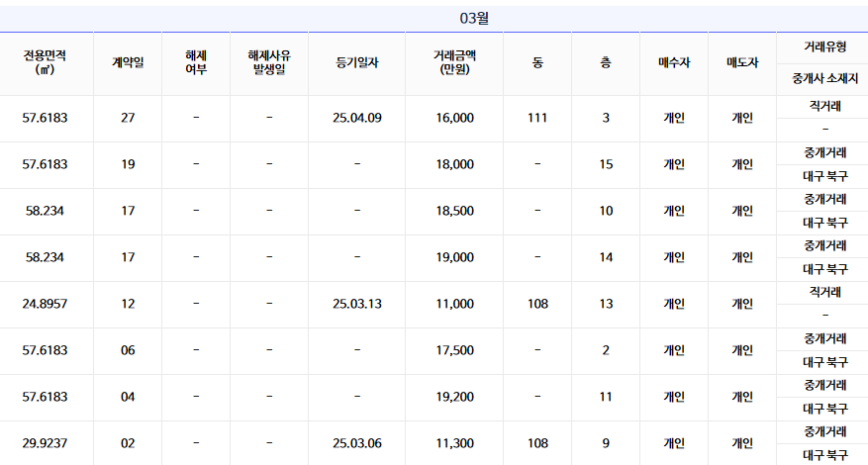Click seller 개인 in the 16,000 row

pos(742,118)
